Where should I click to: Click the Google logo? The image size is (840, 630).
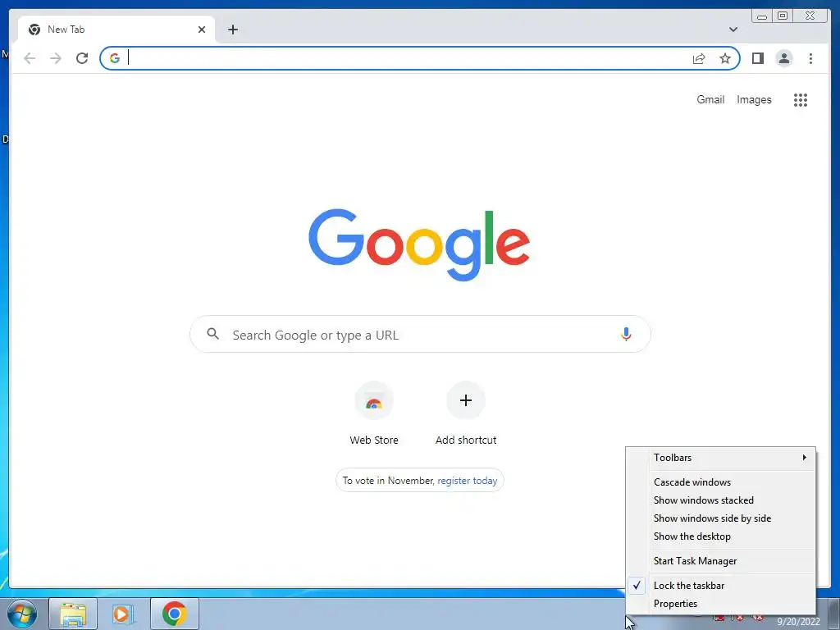point(419,244)
